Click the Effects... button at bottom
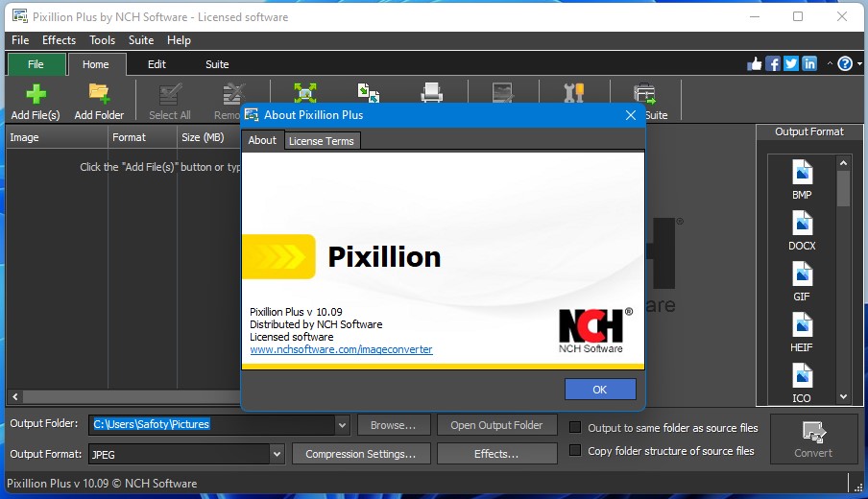Image resolution: width=868 pixels, height=499 pixels. (496, 454)
